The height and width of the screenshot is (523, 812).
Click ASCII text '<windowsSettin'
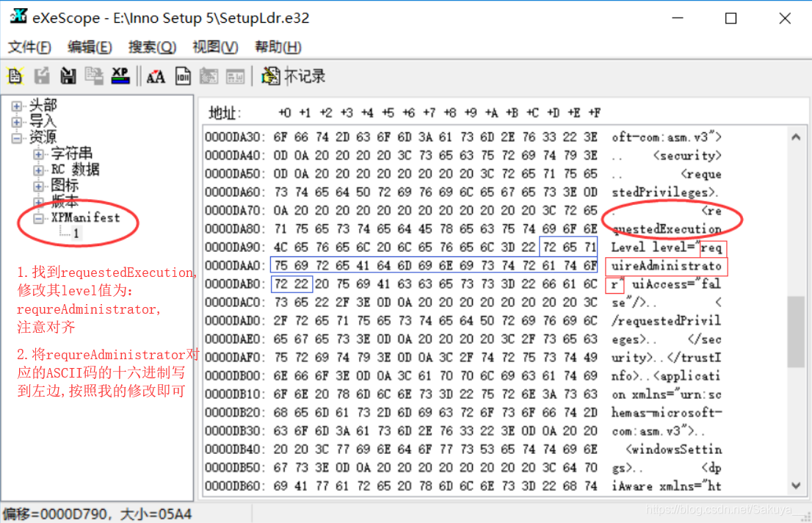(x=674, y=450)
